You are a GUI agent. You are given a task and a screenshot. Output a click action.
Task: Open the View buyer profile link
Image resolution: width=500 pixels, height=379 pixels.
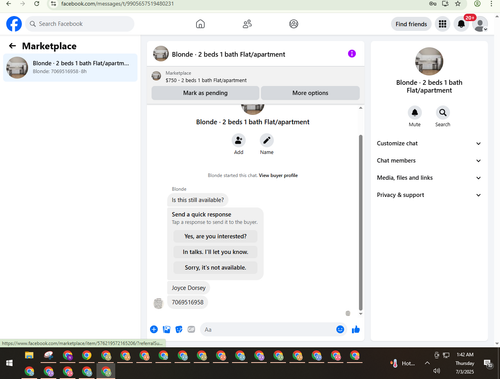pyautogui.click(x=278, y=175)
